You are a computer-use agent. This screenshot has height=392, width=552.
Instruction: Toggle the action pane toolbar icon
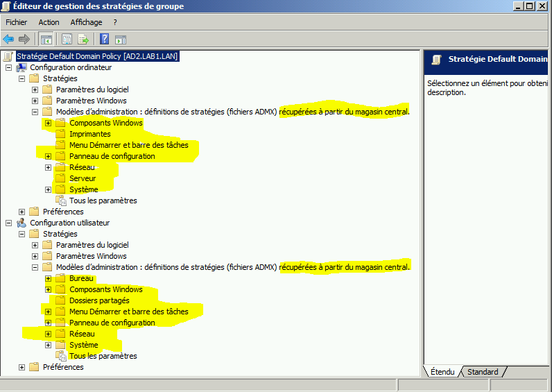[x=121, y=40]
